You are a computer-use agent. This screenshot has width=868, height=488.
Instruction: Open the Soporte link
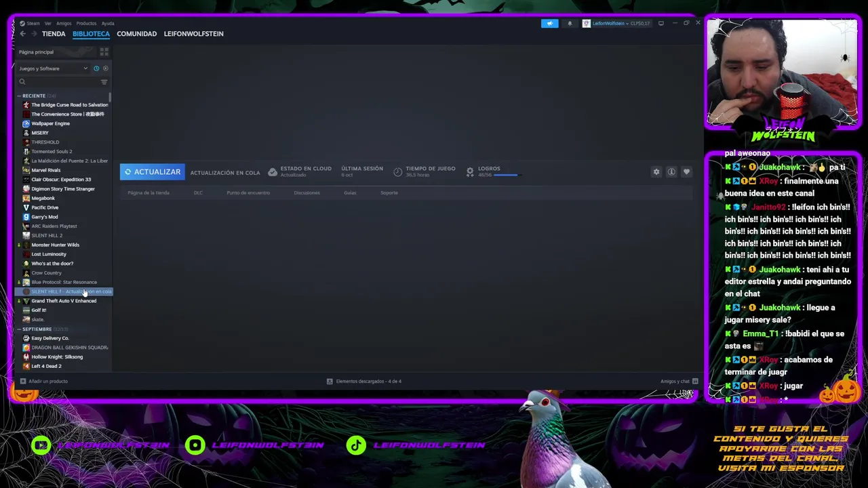pos(389,192)
